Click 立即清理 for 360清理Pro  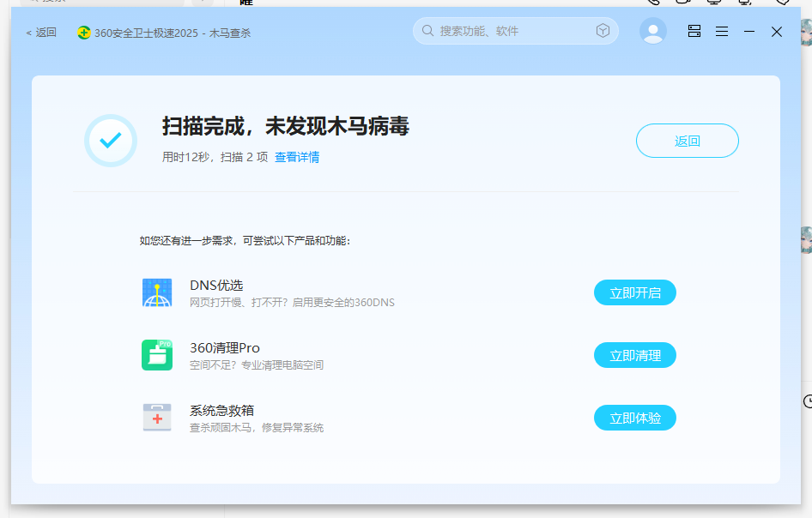(635, 356)
